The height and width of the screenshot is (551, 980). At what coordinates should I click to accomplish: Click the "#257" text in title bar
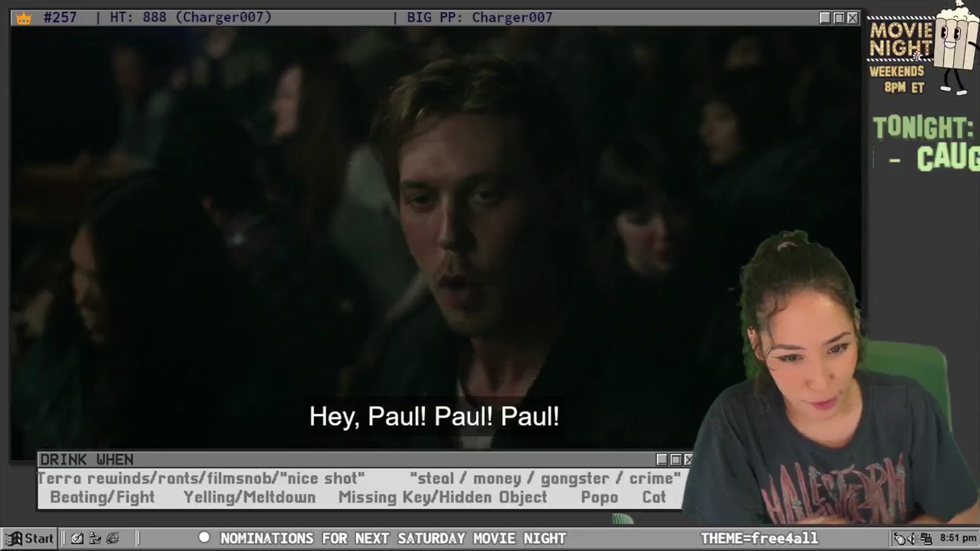click(60, 17)
